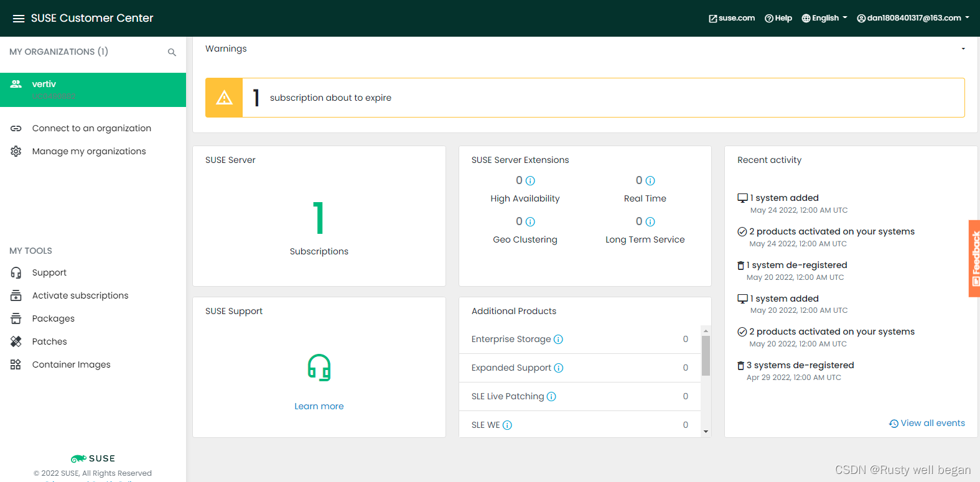
Task: Click the Patches bandage icon
Action: click(16, 341)
